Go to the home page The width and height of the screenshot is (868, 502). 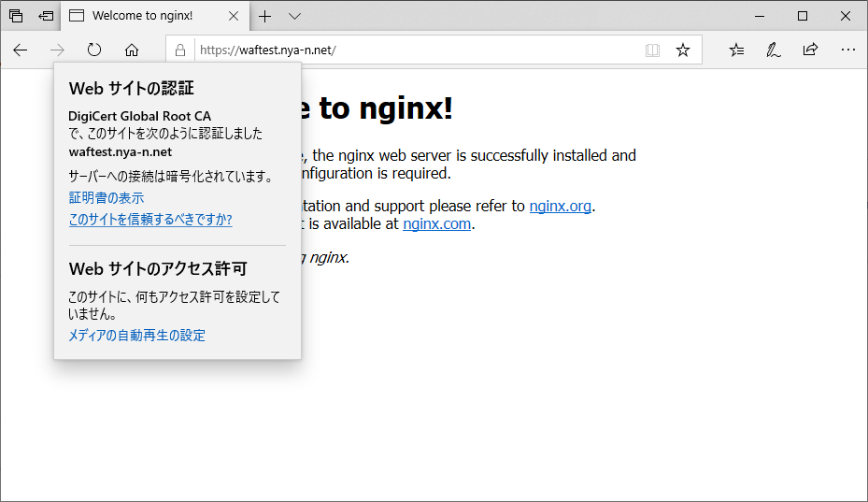(x=131, y=50)
